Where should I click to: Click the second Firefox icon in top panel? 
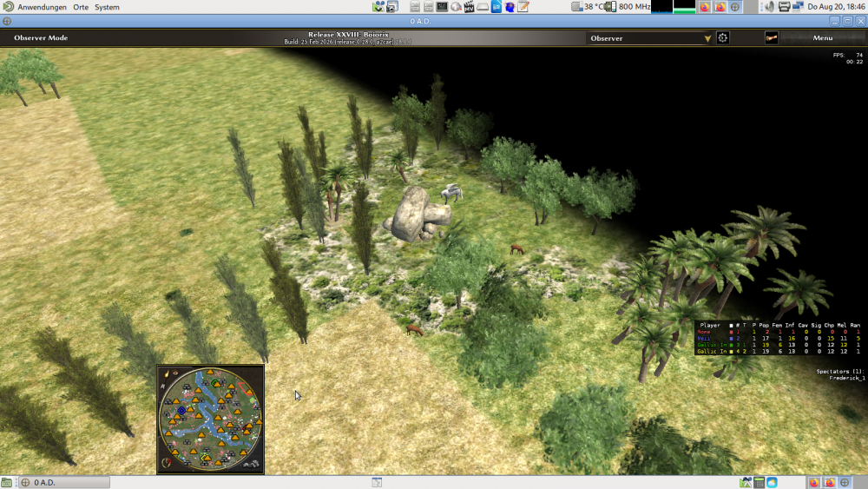(x=720, y=7)
